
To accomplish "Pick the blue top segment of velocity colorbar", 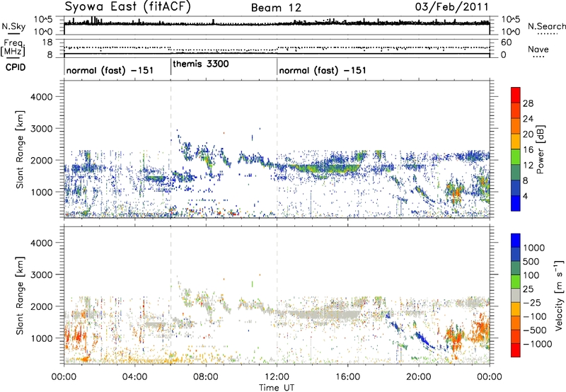I will point(516,241).
